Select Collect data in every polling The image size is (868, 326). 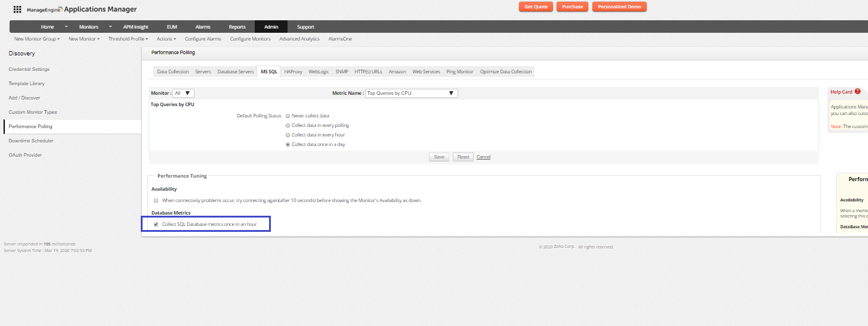[x=288, y=125]
